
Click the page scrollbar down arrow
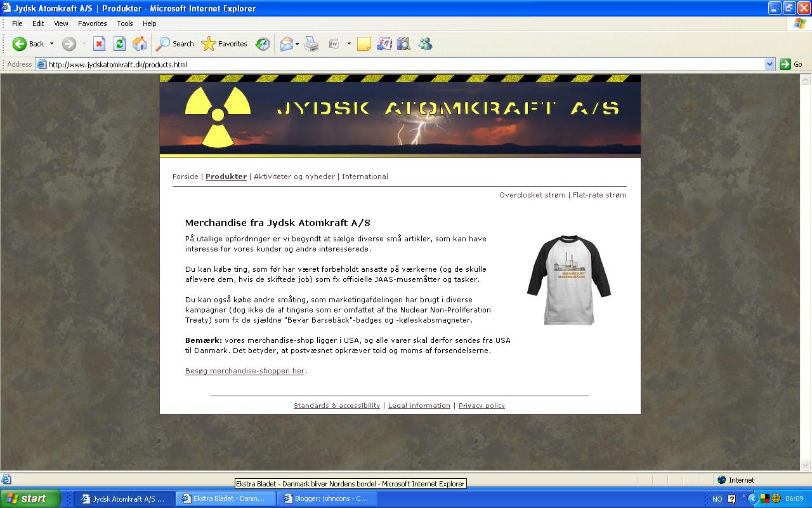pos(806,465)
